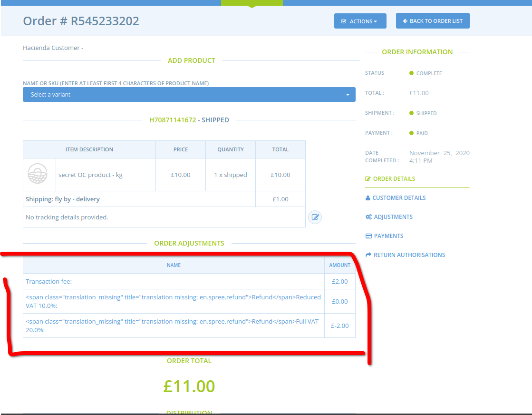The height and width of the screenshot is (415, 532).
Task: Click the Return Authorisations arrow icon
Action: point(368,255)
